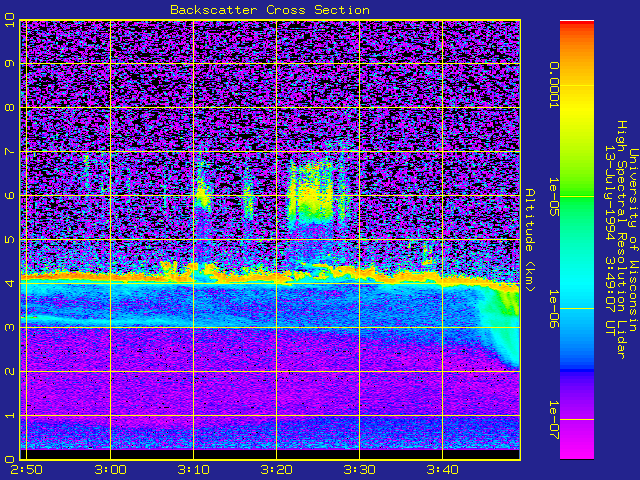
Task: Click altitude label 9 on left axis
Action: tap(10, 64)
